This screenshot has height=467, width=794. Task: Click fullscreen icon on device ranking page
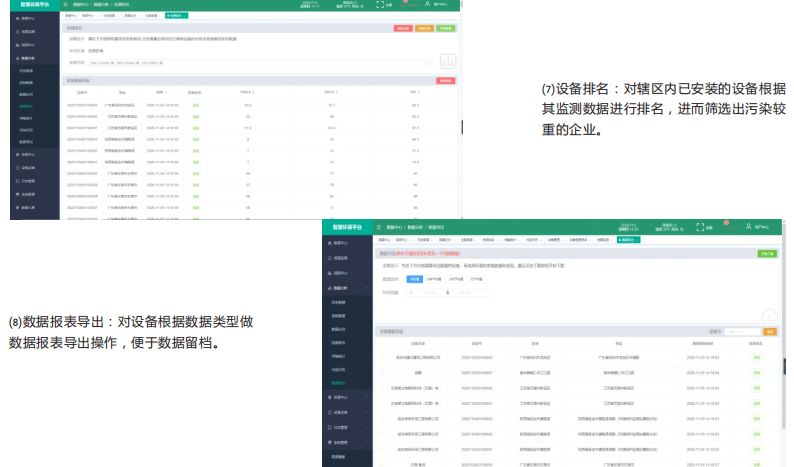[382, 5]
